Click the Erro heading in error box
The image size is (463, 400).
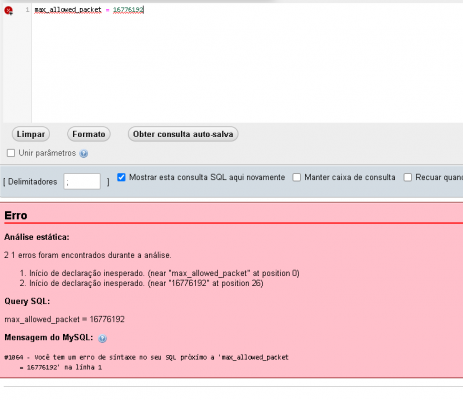tap(16, 215)
